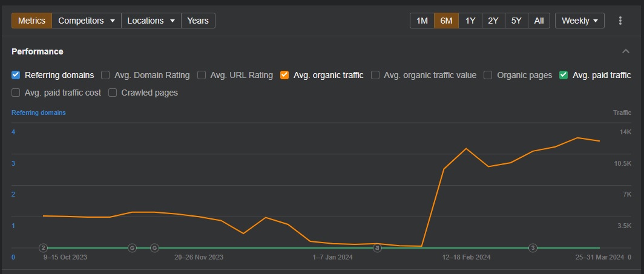Enable the Avg. Domain Rating checkbox
The height and width of the screenshot is (274, 644).
pos(105,75)
